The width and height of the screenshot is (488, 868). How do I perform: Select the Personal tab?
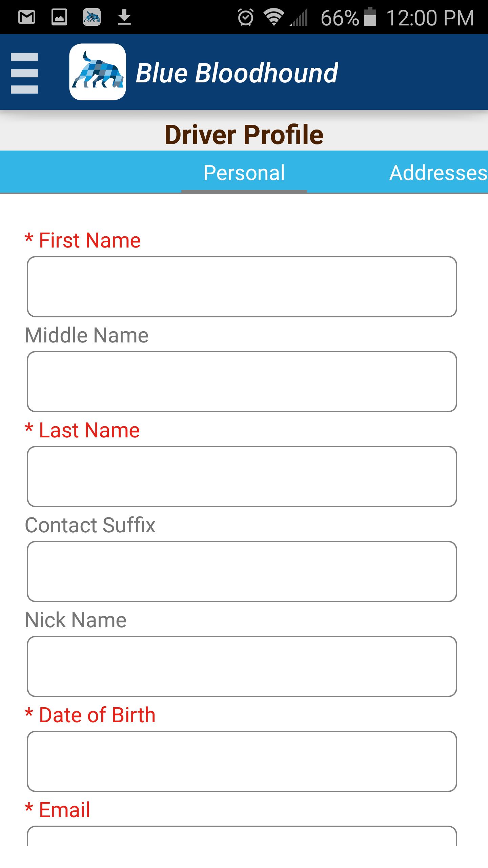[244, 173]
